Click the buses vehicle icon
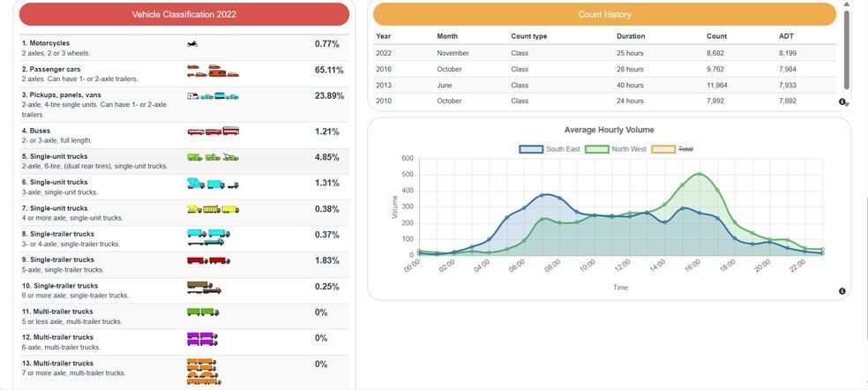Image resolution: width=868 pixels, height=390 pixels. 213,131
